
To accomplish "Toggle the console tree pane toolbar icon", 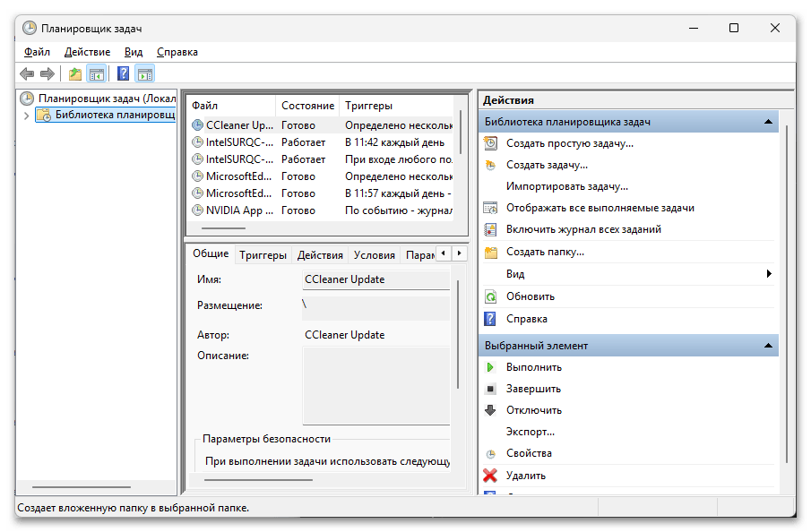I will tap(96, 74).
